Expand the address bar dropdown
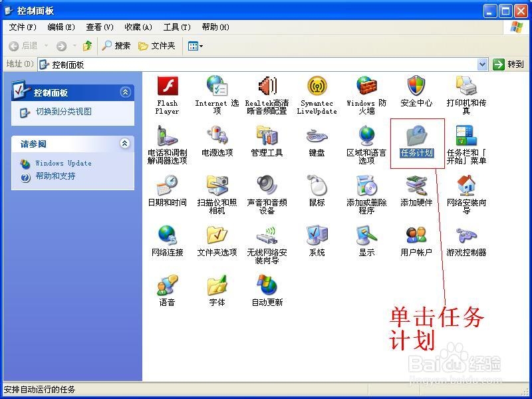The image size is (532, 399). click(x=482, y=64)
